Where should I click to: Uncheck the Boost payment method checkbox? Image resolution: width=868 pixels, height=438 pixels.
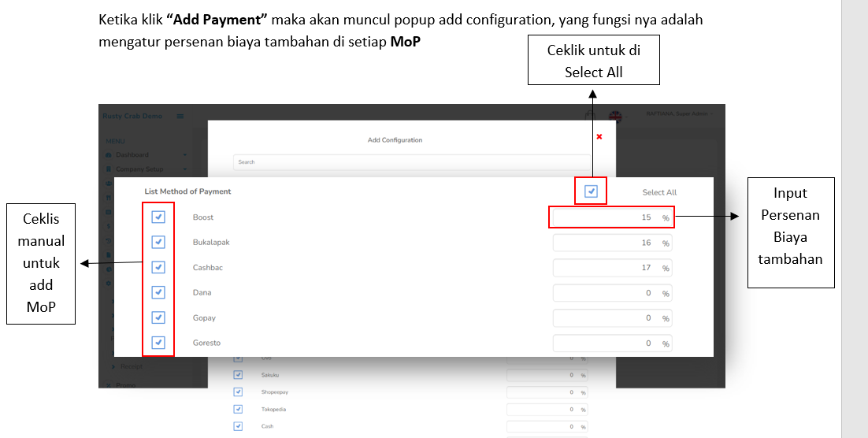coord(158,217)
